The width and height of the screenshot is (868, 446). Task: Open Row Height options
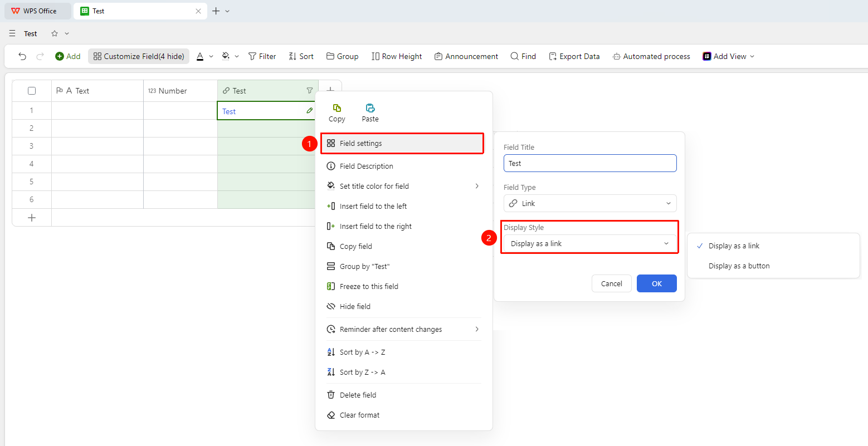[397, 56]
